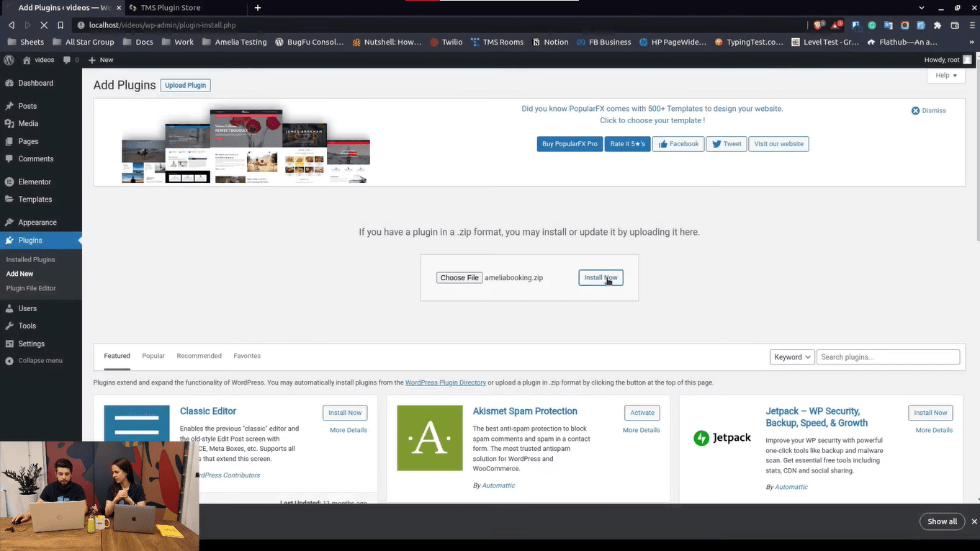Open Pages in the sidebar
The image size is (980, 551).
click(x=28, y=141)
